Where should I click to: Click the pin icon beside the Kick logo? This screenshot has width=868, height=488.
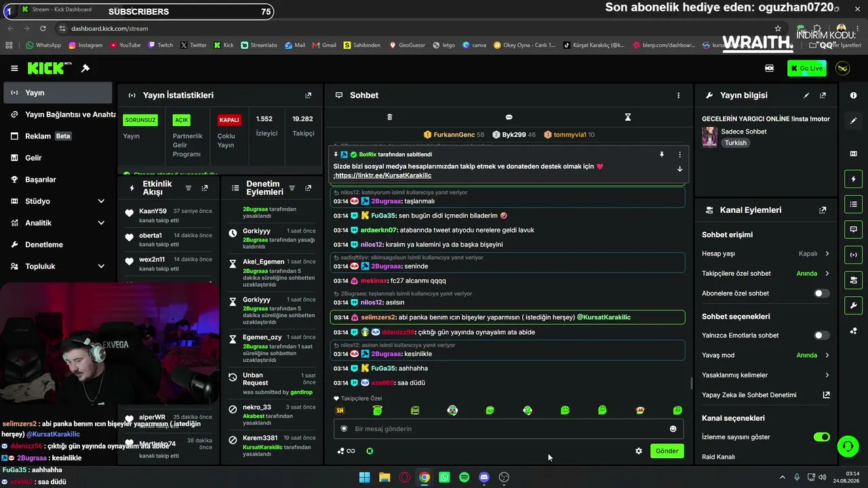pos(85,68)
